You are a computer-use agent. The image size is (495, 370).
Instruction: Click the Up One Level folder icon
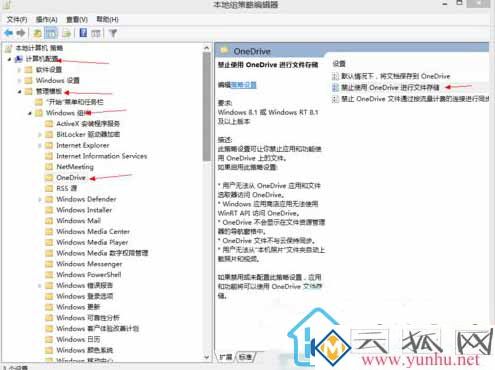click(x=38, y=33)
